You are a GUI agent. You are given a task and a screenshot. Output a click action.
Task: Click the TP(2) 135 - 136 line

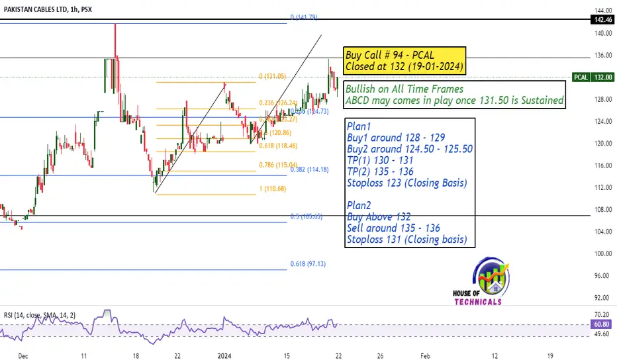tap(380, 171)
